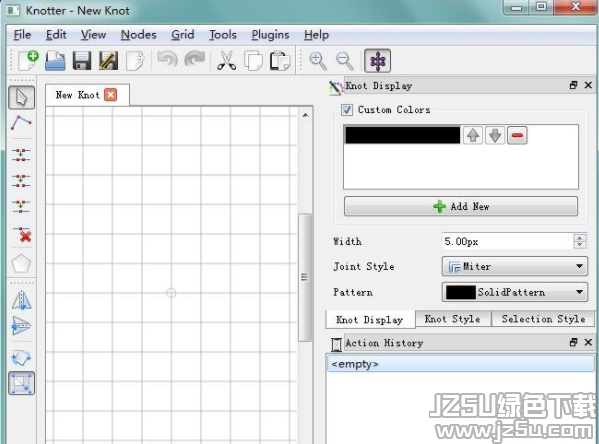
Task: Switch to the Knot Style tab
Action: coord(452,319)
